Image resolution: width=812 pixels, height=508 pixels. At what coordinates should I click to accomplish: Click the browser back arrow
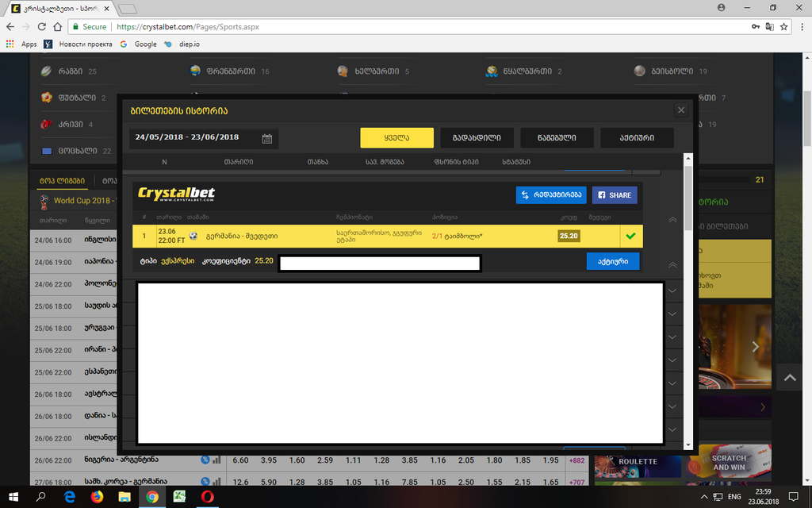[10, 26]
